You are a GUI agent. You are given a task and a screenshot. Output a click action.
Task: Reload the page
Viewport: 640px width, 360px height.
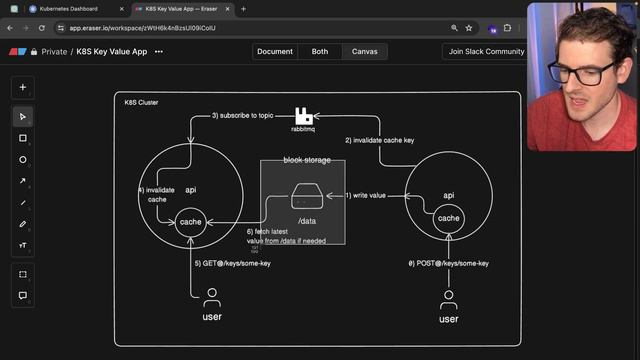42,28
